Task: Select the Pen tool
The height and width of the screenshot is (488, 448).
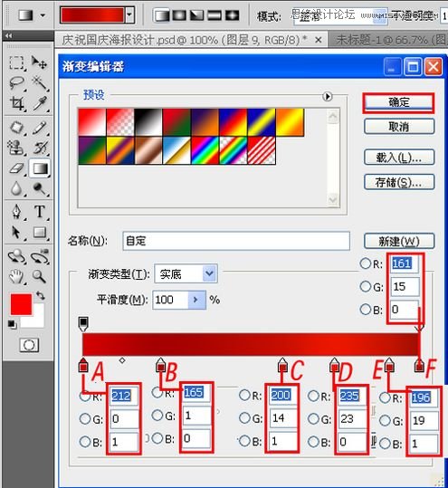Action: coord(16,212)
